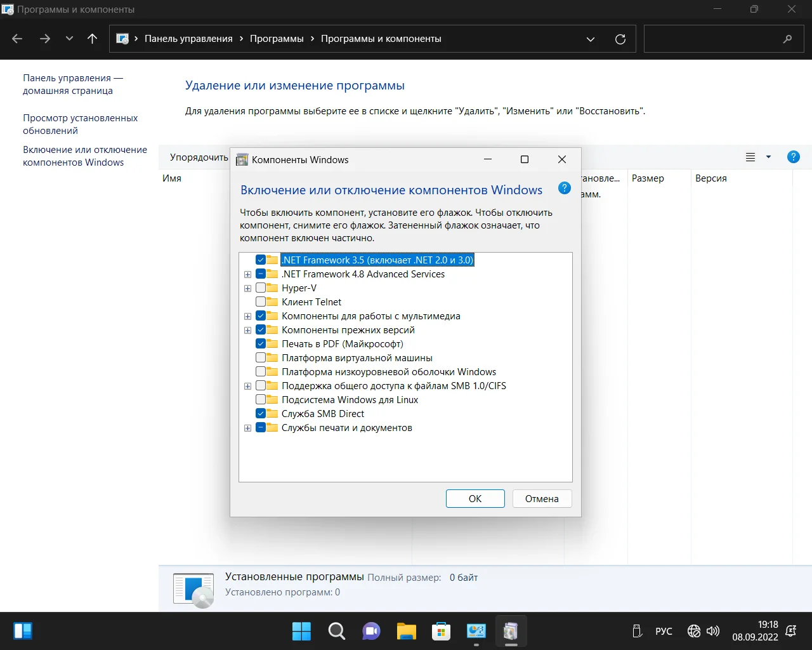Go up one folder level with the up arrow
812x650 pixels.
(92, 39)
